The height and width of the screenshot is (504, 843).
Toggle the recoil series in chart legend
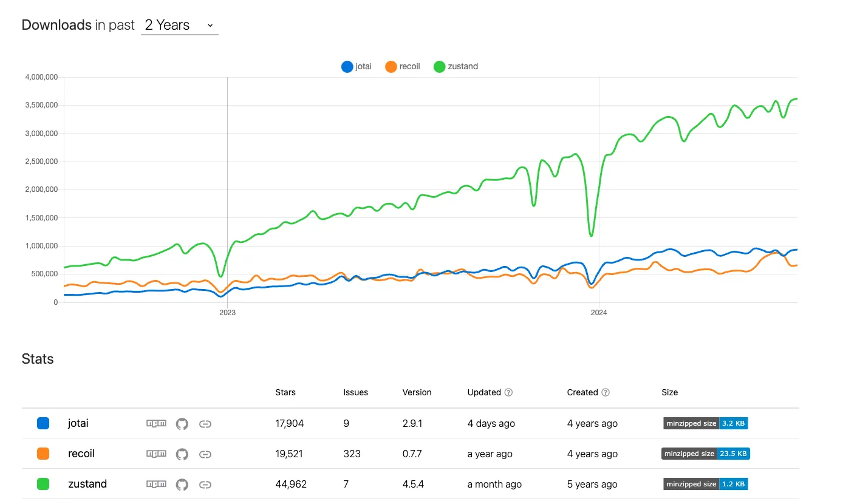[x=403, y=67]
